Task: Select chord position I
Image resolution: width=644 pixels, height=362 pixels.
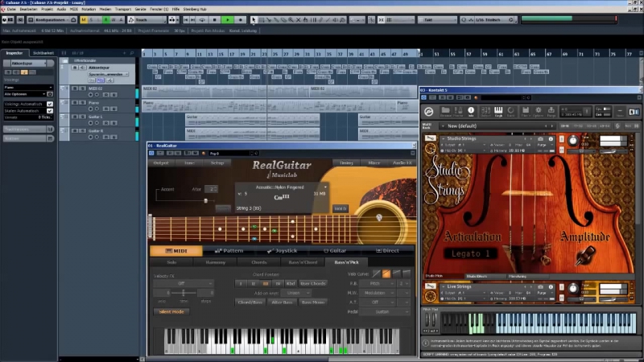Action: click(x=241, y=284)
